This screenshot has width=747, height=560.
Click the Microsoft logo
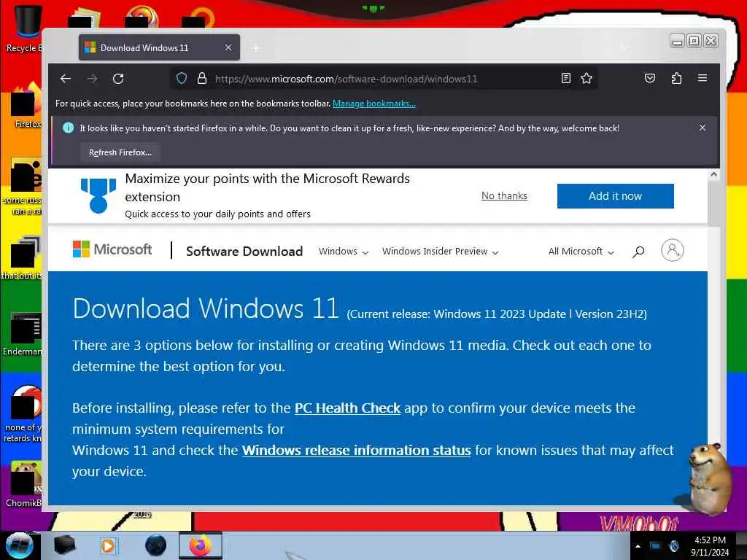pos(112,249)
